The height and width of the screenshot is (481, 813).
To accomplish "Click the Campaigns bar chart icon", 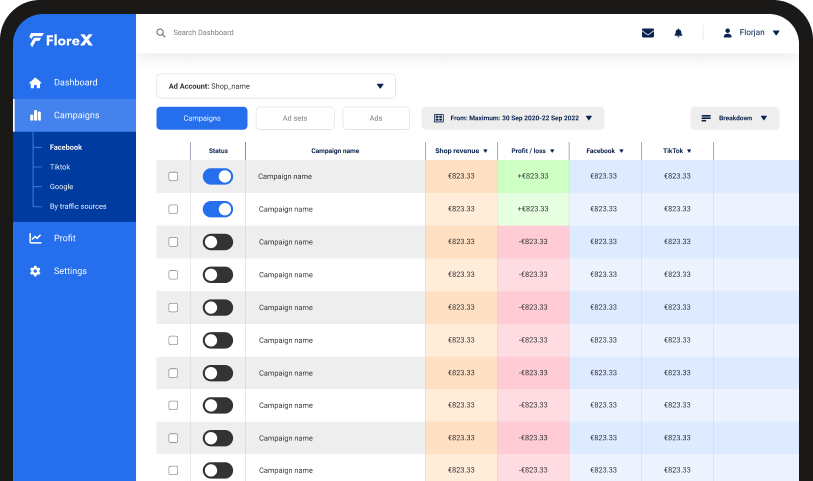I will point(36,115).
